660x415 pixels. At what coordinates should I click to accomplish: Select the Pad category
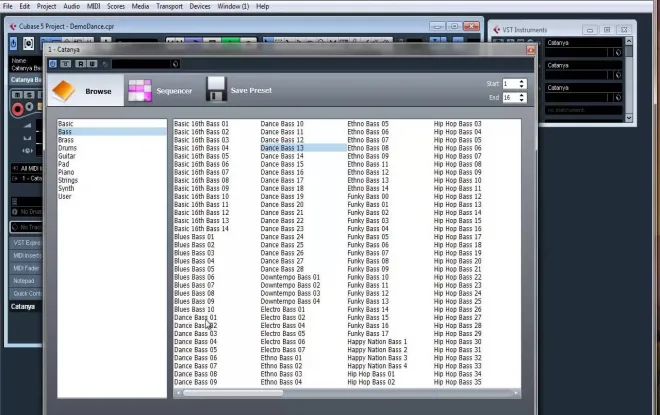pos(112,164)
